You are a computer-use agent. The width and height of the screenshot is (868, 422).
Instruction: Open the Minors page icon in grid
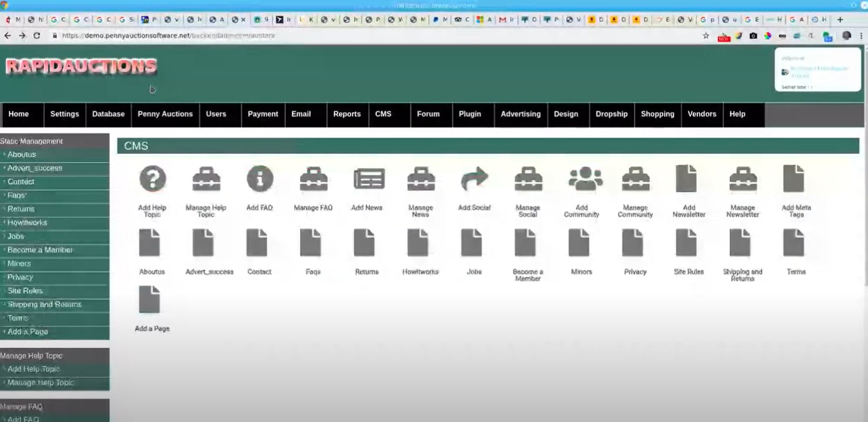[579, 243]
